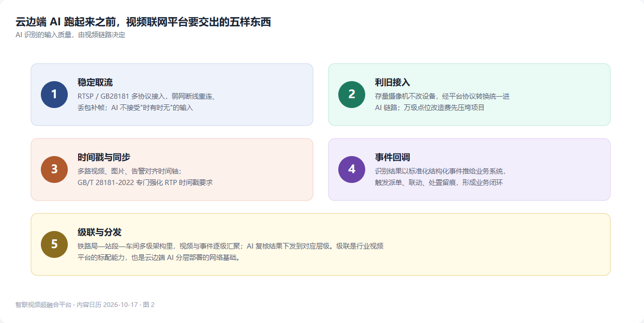Click line starting 平台的标配能力
Viewport: 644px width, 323px height.
point(159,257)
